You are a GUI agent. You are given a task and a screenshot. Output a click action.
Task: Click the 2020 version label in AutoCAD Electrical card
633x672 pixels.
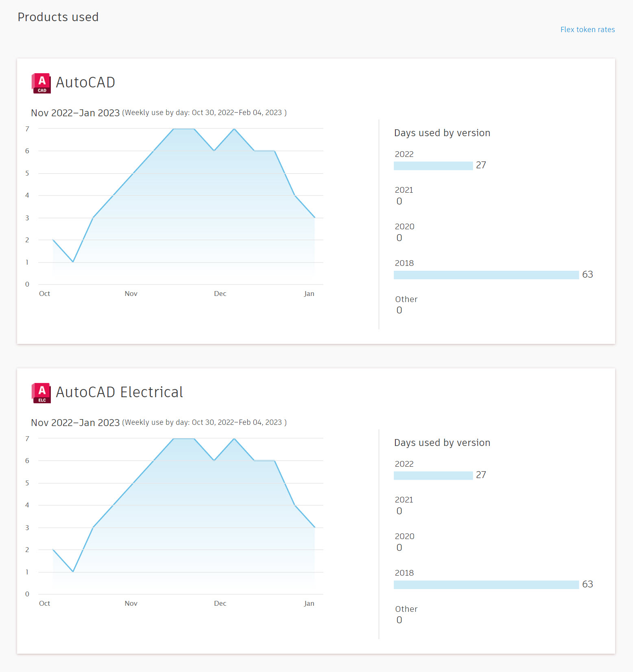tap(404, 537)
